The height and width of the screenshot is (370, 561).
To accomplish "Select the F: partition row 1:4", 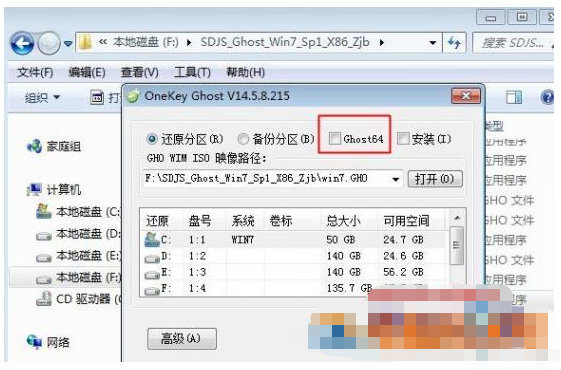I will click(x=294, y=288).
